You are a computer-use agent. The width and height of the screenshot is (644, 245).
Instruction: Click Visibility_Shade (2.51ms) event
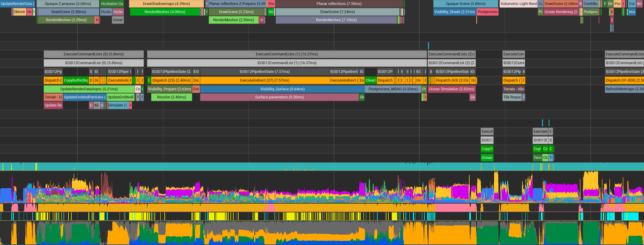coord(454,12)
